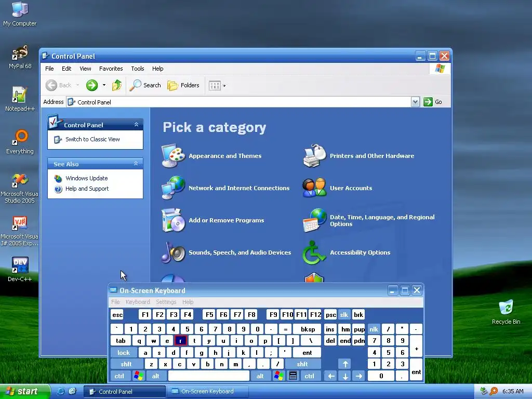The image size is (532, 399).
Task: Click Internet Explorer quick launch icon
Action: (x=61, y=391)
